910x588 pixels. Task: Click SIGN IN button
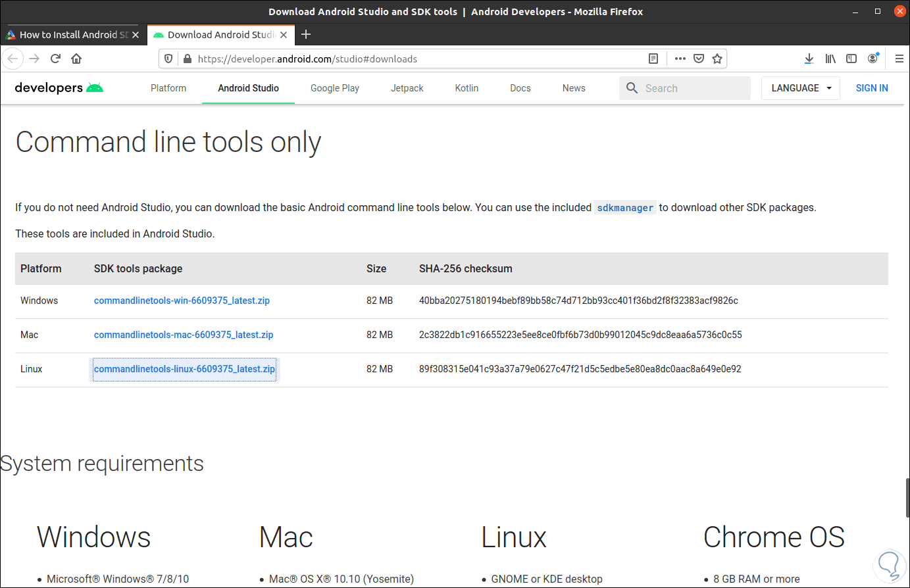[x=872, y=88]
